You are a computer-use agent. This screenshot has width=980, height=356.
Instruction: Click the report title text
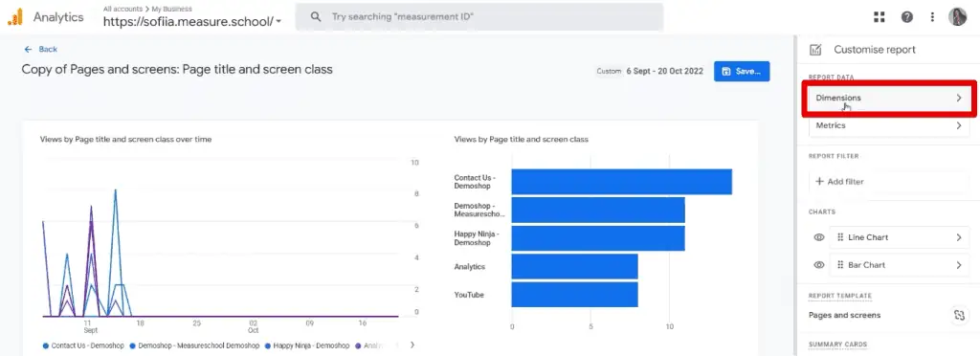point(177,69)
